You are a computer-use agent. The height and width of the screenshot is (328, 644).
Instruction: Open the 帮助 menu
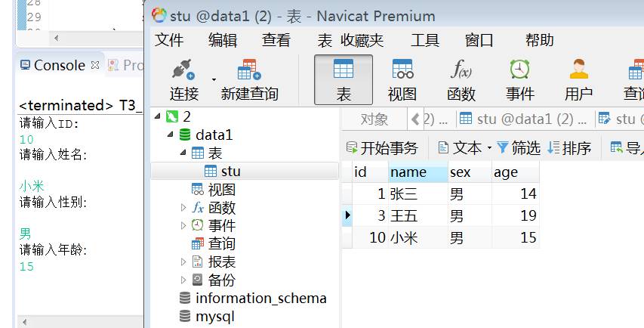(540, 40)
